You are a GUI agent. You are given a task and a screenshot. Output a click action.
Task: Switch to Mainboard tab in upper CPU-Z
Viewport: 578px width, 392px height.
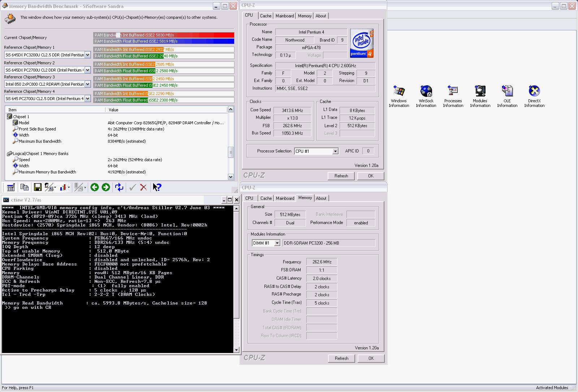285,16
